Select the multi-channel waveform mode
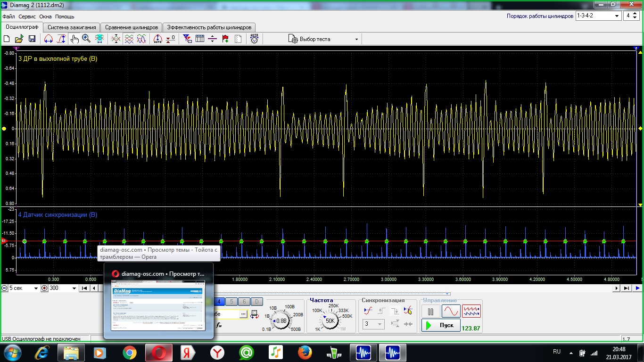Viewport: 644px width, 362px height. (471, 311)
